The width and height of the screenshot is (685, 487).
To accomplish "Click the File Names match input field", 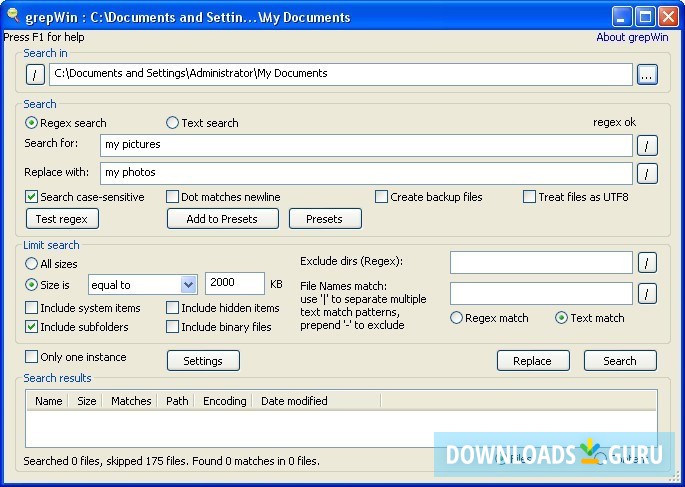I will click(541, 294).
